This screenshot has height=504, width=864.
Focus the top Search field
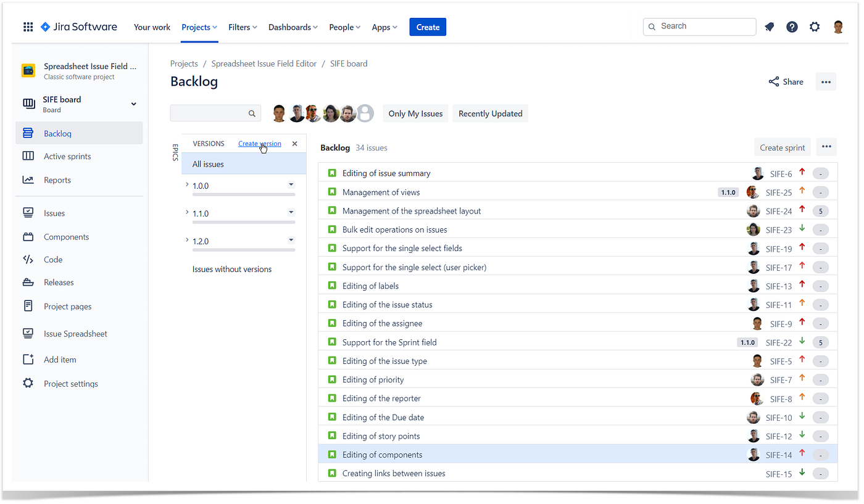pyautogui.click(x=700, y=27)
